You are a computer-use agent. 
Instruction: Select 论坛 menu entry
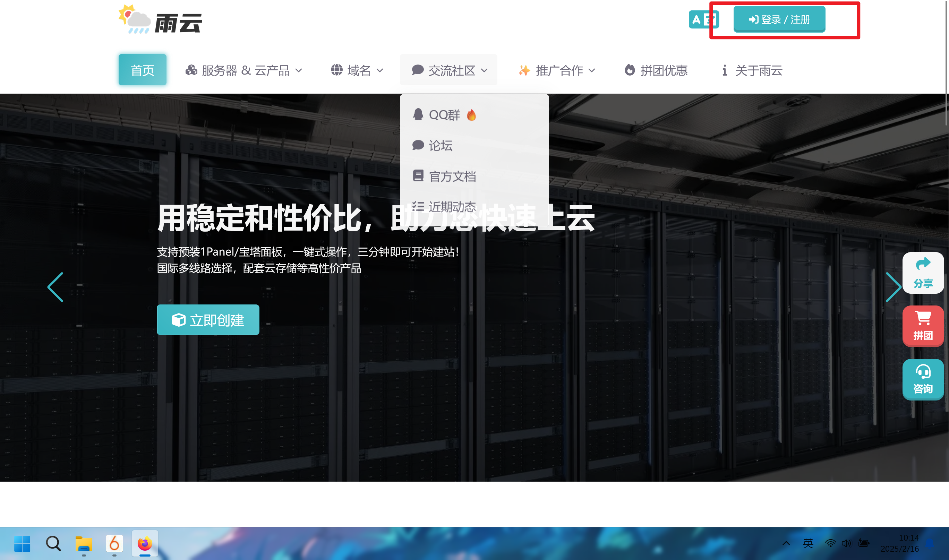tap(440, 145)
